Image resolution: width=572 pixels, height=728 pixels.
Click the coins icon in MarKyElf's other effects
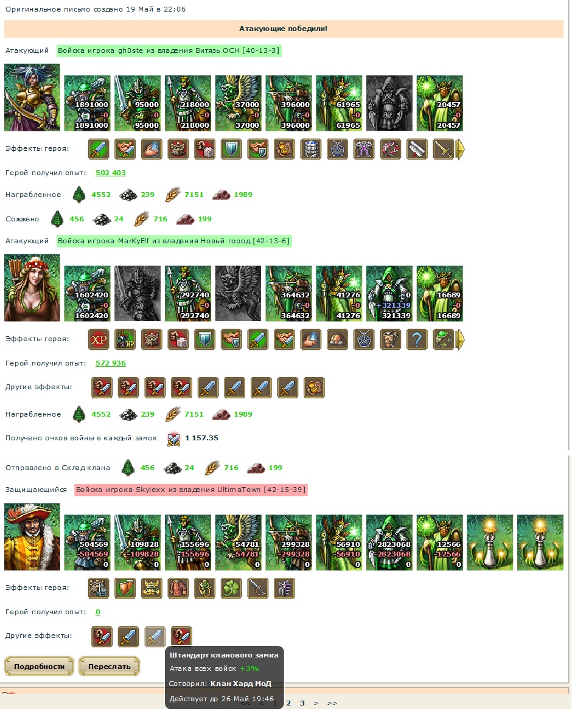[x=314, y=387]
